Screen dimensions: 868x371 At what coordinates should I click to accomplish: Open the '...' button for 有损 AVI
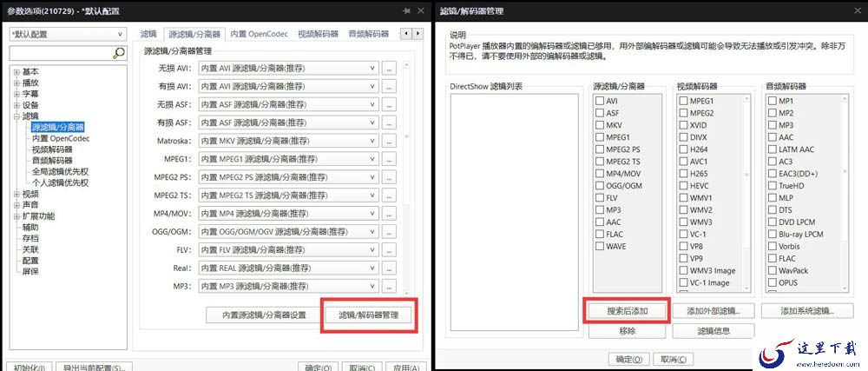(x=390, y=87)
